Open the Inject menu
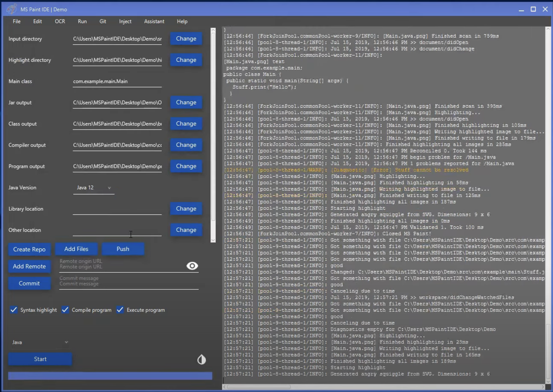553x392 pixels. click(x=125, y=21)
